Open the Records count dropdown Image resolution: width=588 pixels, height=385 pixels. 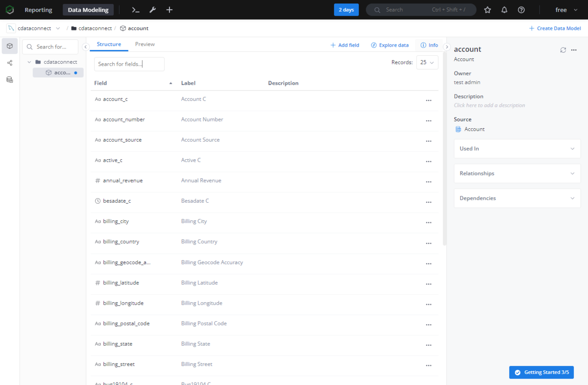point(427,63)
